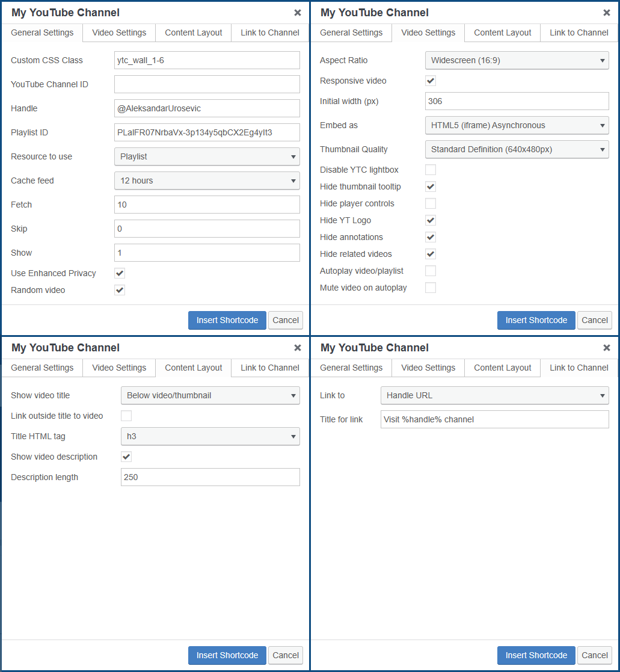Viewport: 620px width, 672px height.
Task: Close the Video Settings dialog with the X icon
Action: (x=606, y=13)
